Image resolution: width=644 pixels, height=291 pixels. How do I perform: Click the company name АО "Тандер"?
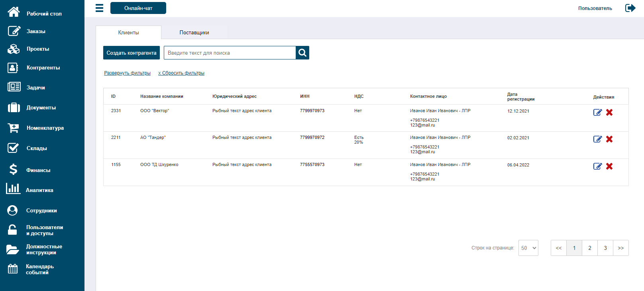(153, 137)
